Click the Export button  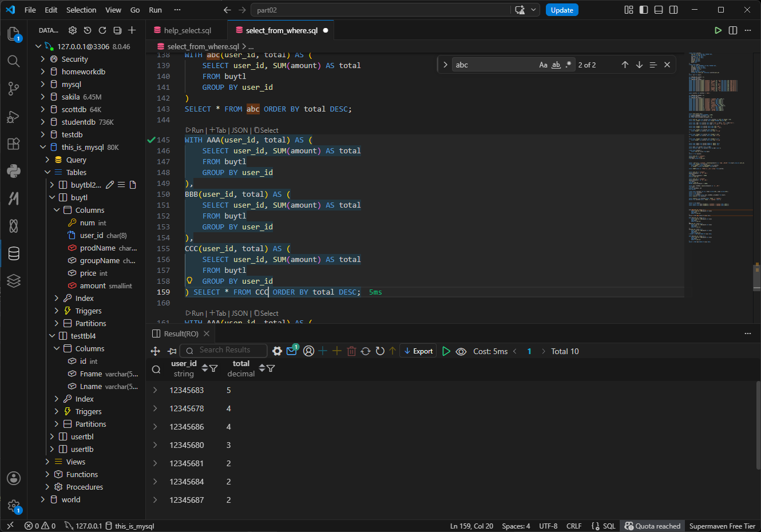pos(418,351)
